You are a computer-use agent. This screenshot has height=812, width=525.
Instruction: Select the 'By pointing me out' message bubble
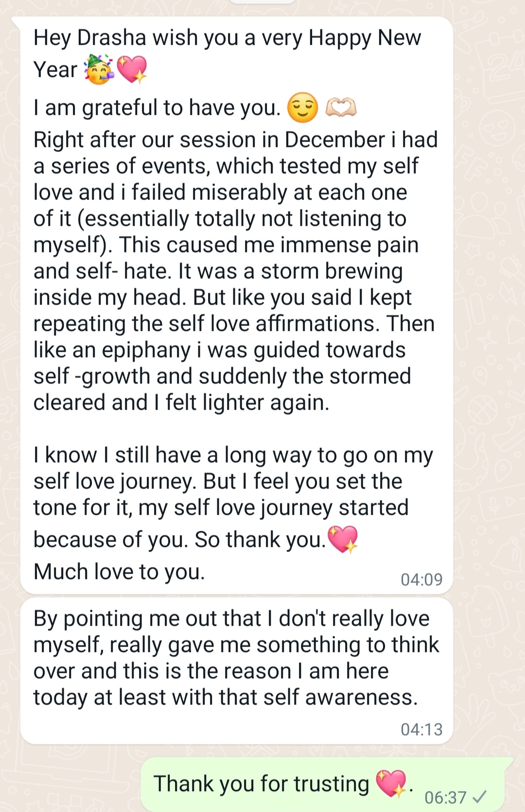(x=237, y=671)
